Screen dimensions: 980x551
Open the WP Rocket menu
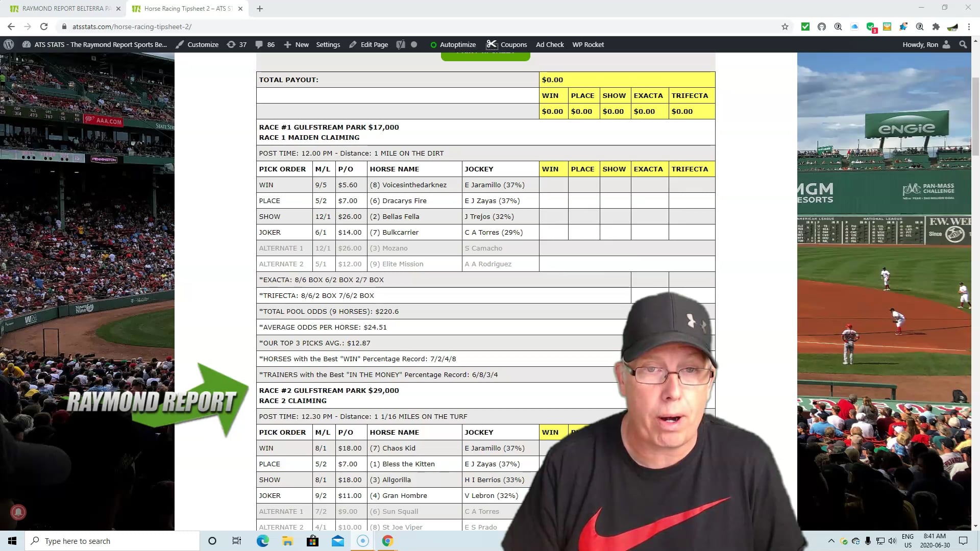588,44
